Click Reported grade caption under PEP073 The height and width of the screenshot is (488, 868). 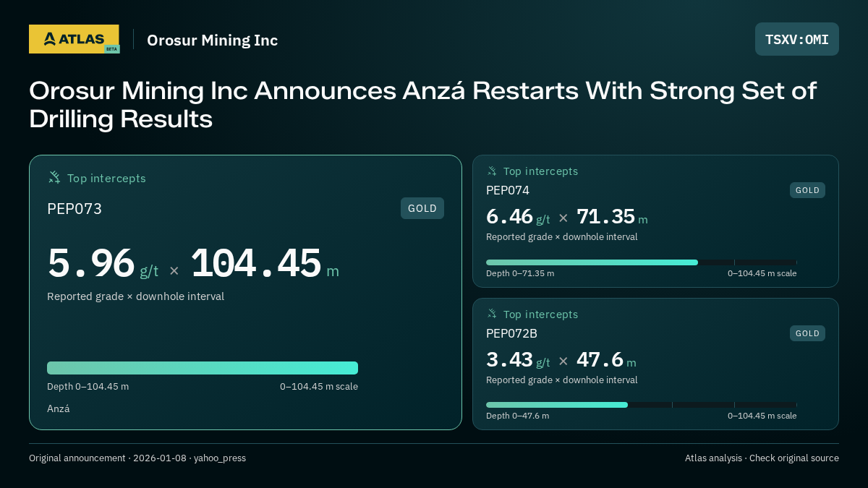point(135,296)
